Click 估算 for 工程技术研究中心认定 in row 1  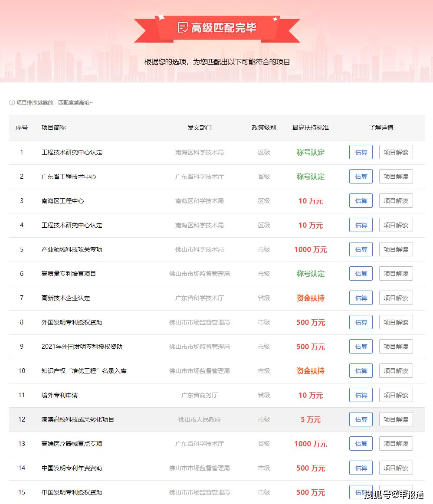361,152
